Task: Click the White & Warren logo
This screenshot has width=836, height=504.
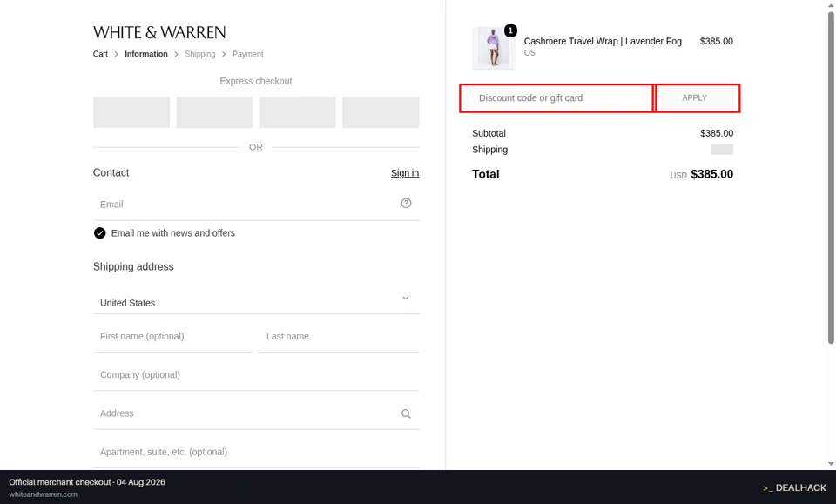Action: tap(159, 32)
